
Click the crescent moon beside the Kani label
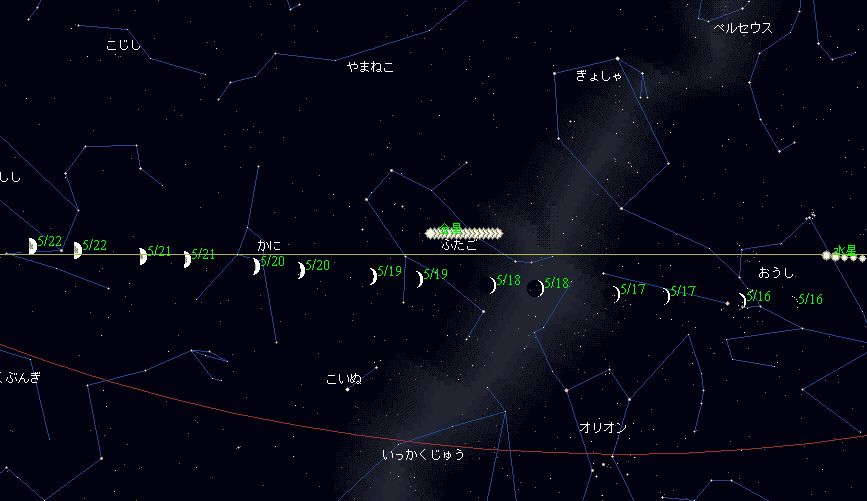coord(257,266)
